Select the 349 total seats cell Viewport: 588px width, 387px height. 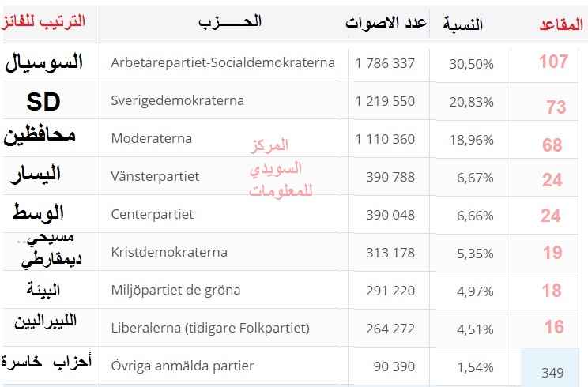pos(552,371)
